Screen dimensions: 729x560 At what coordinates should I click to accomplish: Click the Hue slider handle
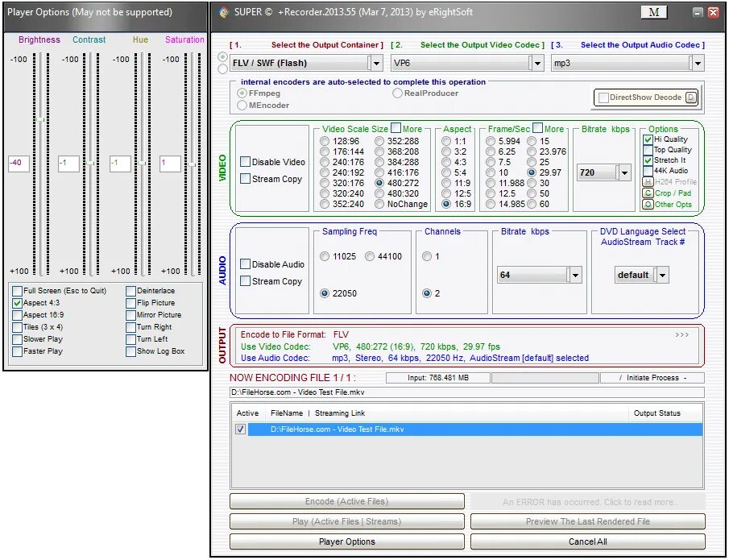pyautogui.click(x=143, y=164)
